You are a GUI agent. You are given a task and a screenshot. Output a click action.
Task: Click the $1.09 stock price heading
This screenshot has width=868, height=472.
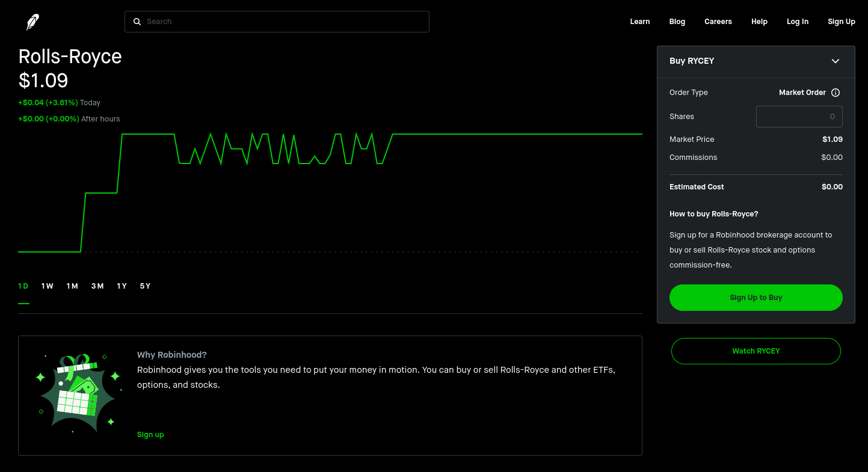[x=43, y=81]
